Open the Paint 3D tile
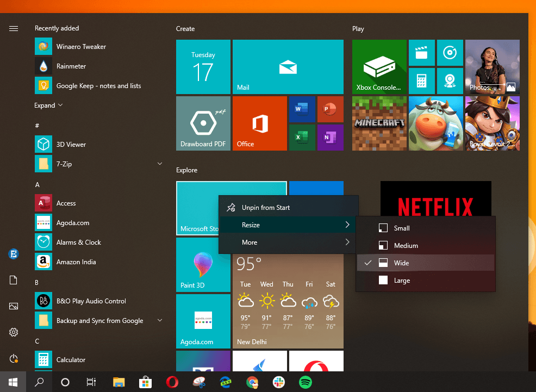The image size is (536, 392). (x=203, y=265)
